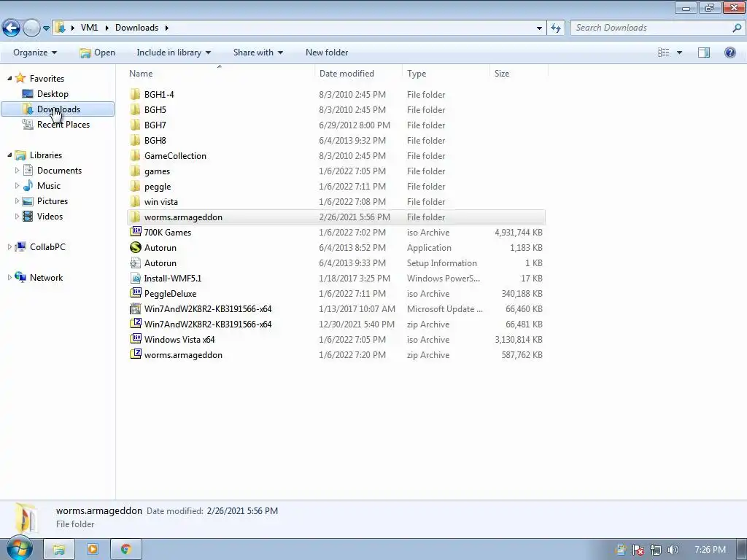Open the Windows Start menu
Viewport: 747px width, 560px height.
(20, 549)
